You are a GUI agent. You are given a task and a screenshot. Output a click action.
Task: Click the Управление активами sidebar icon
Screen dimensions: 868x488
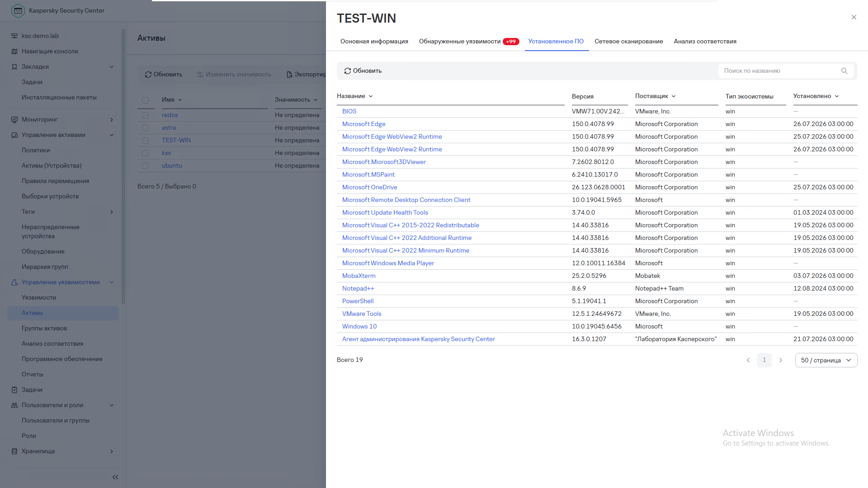(14, 135)
